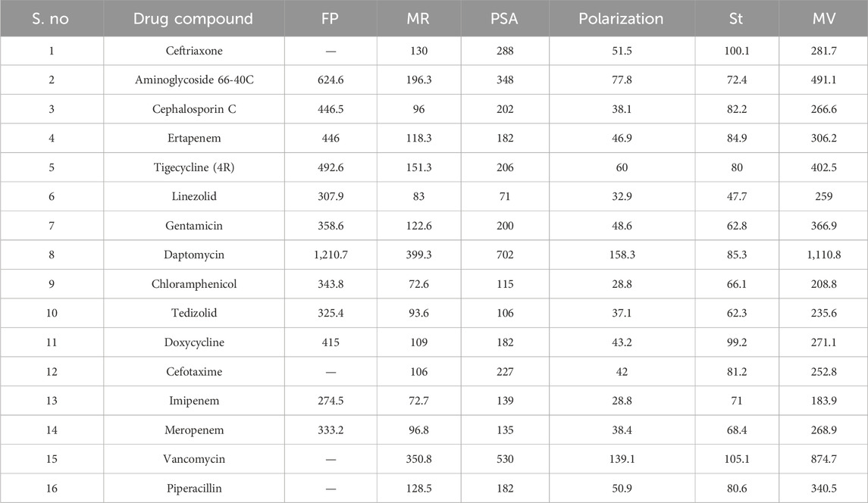Click Ceftriaxone's St value 100.1

tap(736, 50)
